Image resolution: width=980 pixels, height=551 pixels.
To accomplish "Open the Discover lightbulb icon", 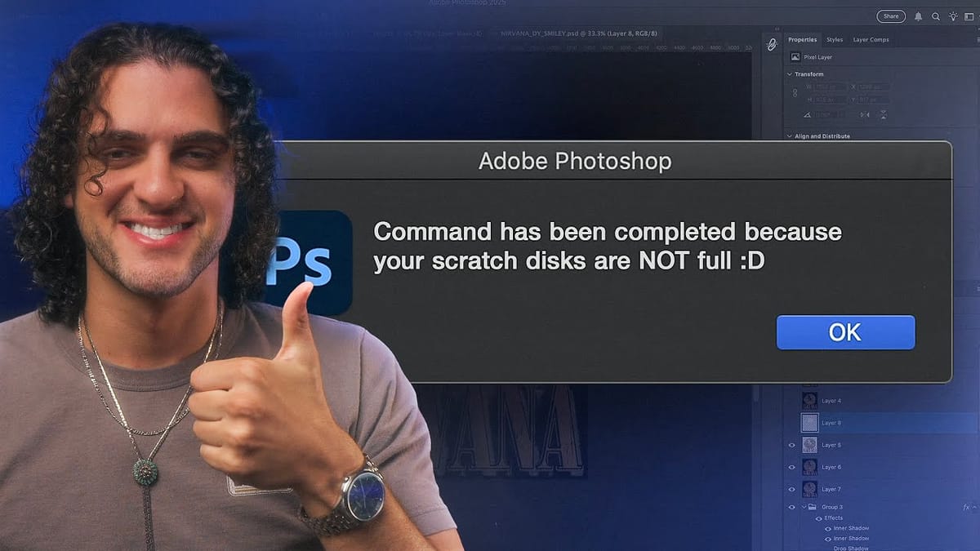I will (x=953, y=16).
